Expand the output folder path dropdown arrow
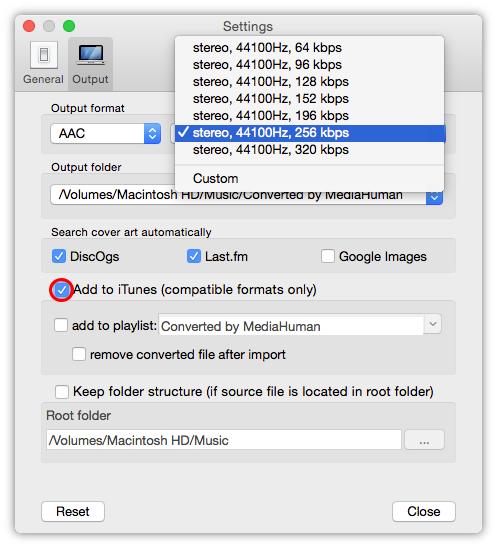 [x=434, y=198]
